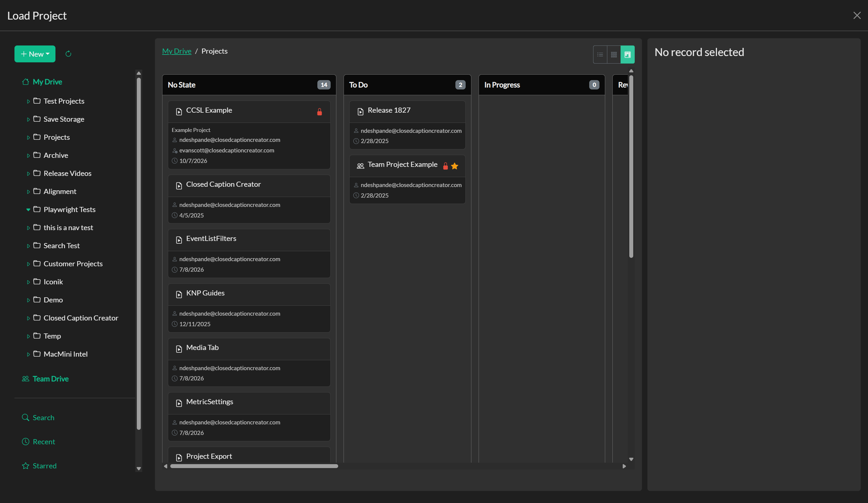Close the Load Project dialog
Screen dimensions: 868x503
click(857, 15)
